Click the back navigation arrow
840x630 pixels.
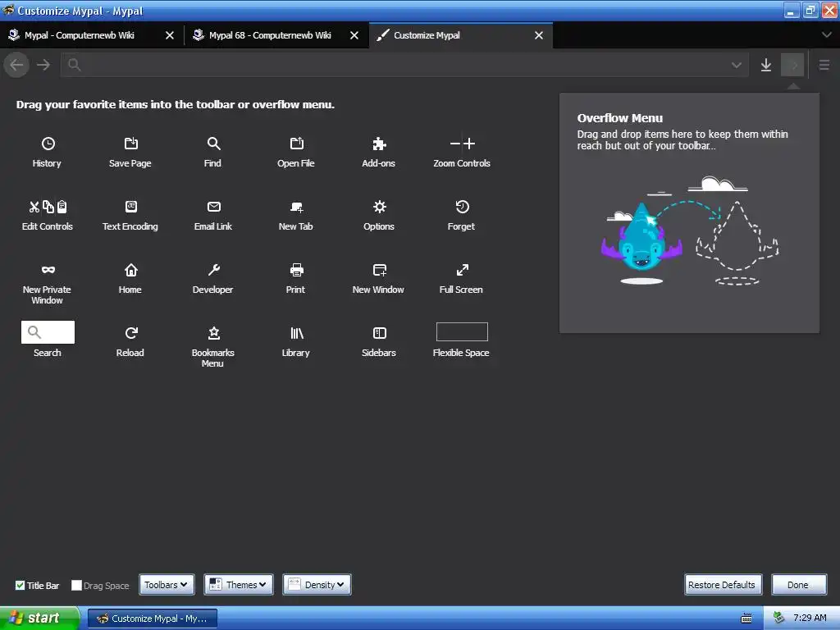click(16, 66)
